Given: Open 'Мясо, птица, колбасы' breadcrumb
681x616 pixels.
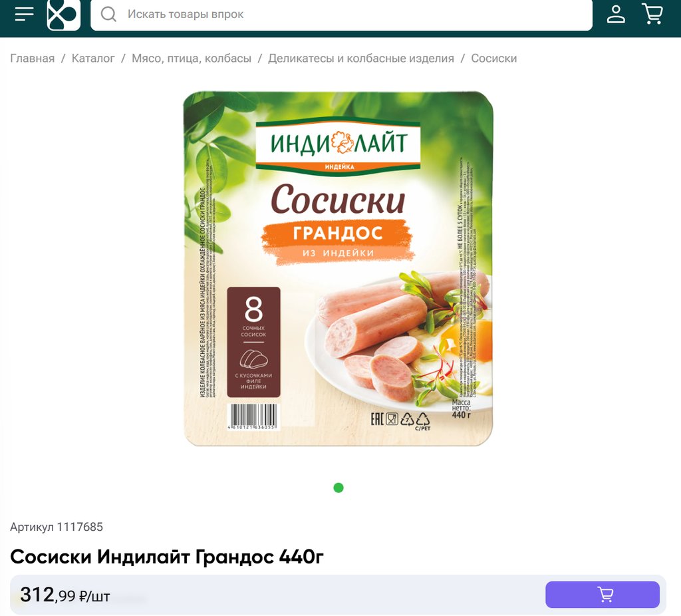Looking at the screenshot, I should (x=192, y=59).
